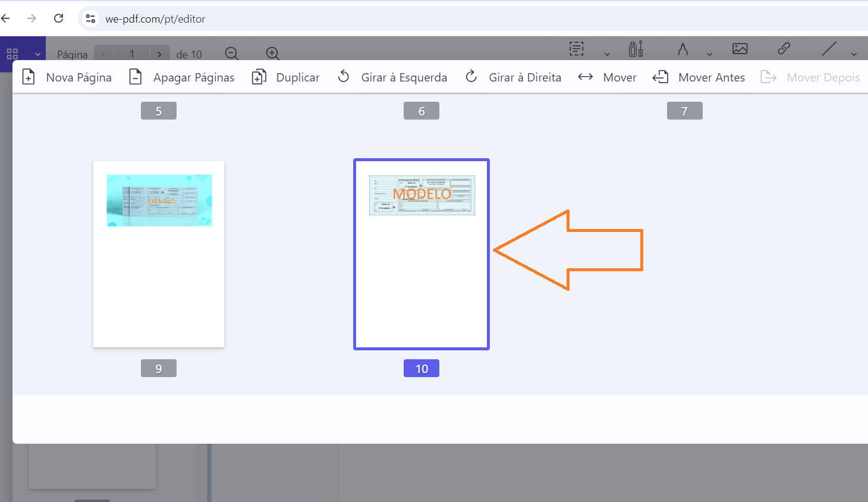Open dropdown next to text select tool

tap(607, 54)
